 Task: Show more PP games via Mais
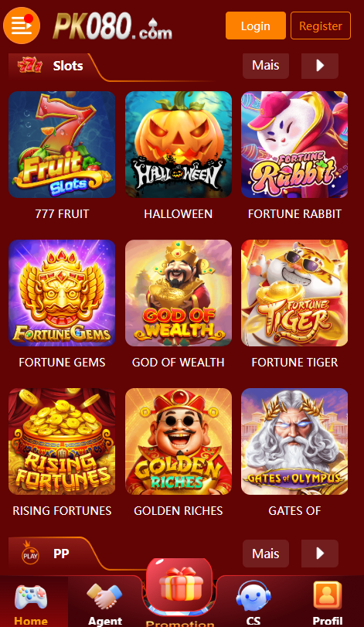[266, 554]
